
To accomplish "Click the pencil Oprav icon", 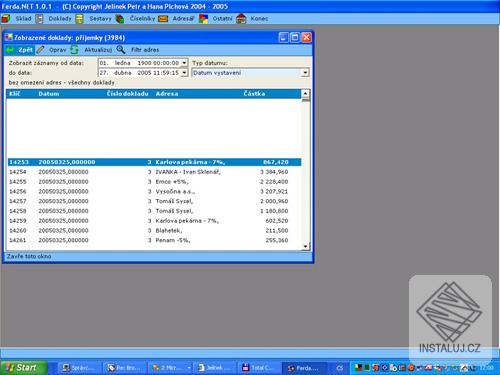I will pos(40,50).
